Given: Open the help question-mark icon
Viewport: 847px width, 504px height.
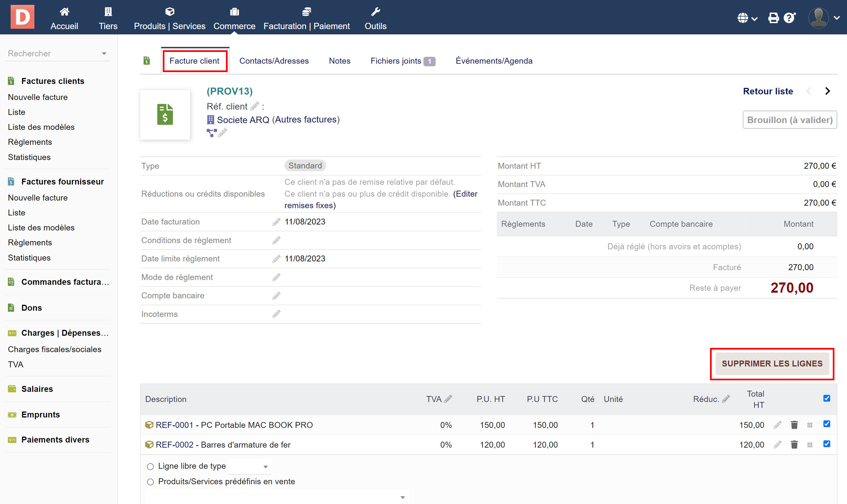Looking at the screenshot, I should [x=789, y=18].
